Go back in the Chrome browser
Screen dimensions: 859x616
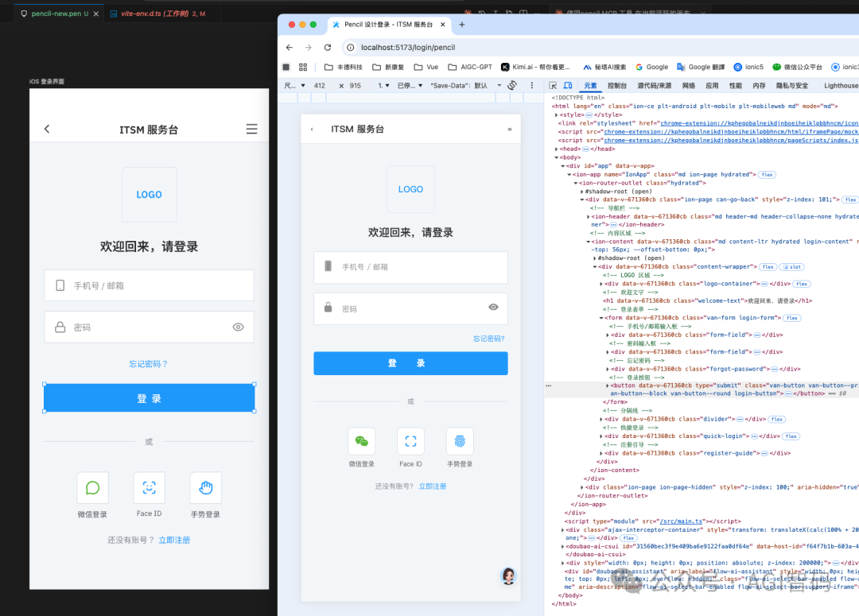290,48
